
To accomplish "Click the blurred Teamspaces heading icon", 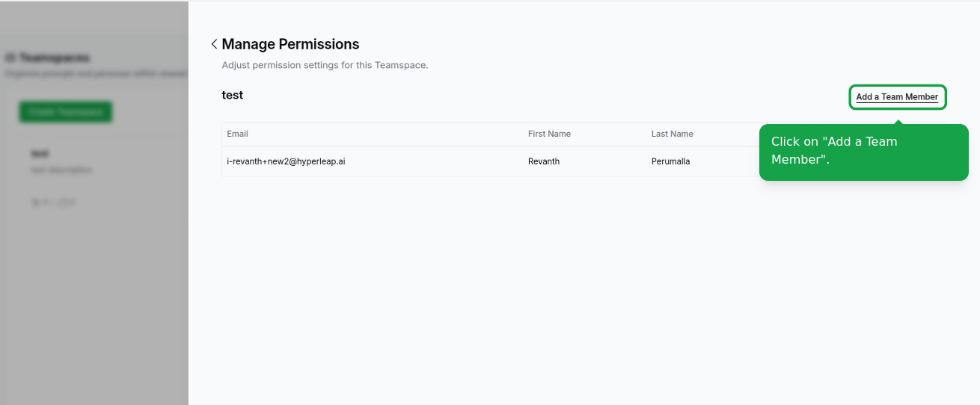I will pyautogui.click(x=10, y=58).
